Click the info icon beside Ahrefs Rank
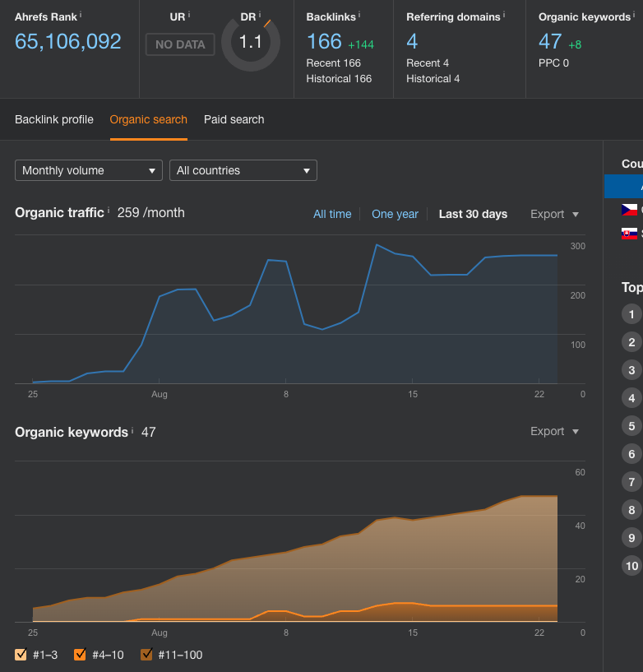Viewport: 643px width, 672px height. 81,15
